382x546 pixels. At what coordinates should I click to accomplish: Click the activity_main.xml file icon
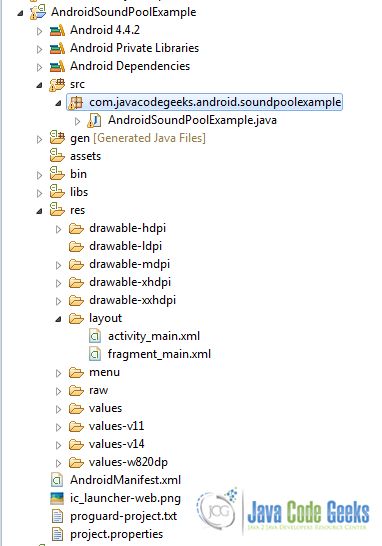pyautogui.click(x=95, y=336)
